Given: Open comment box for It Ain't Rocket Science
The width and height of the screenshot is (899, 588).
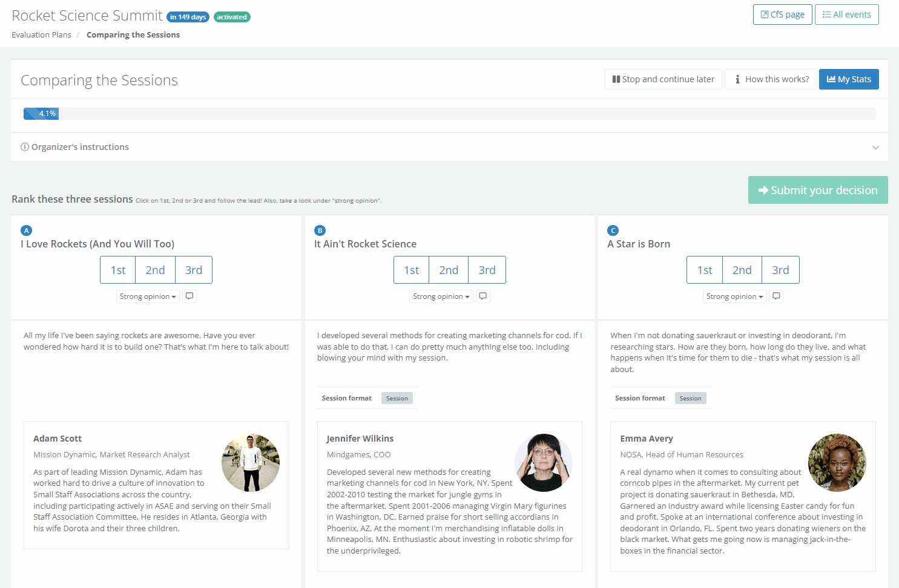Looking at the screenshot, I should (482, 296).
